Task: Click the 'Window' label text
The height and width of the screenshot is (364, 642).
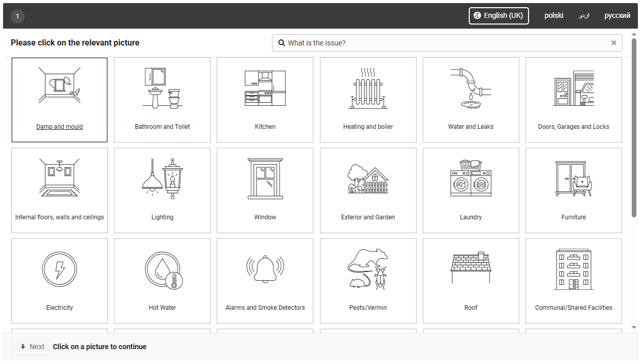Action: coord(265,217)
